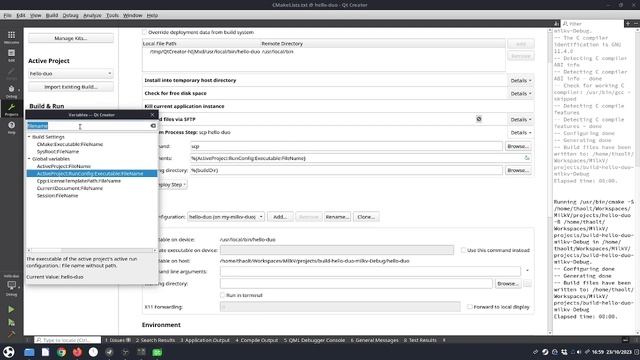Screen dimensions: 640x360
Task: Open the file manager from taskbar
Action: [x=29, y=352]
